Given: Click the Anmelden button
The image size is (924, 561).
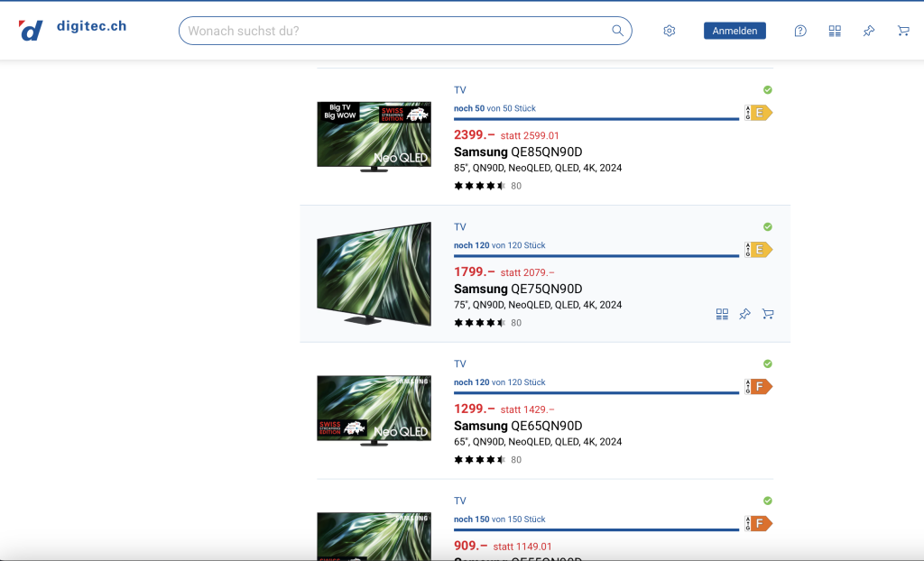Looking at the screenshot, I should point(735,31).
